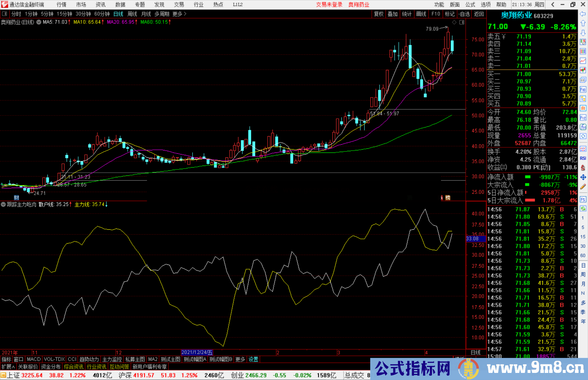Click the f(x) formula icon in sidebar
Screen dimensions: 588x380
click(583, 127)
